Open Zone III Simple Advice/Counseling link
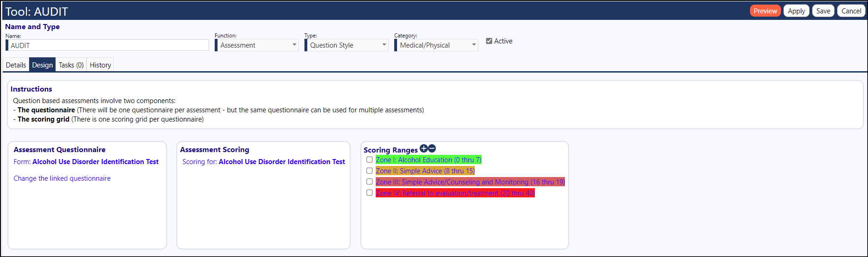Screen dimensions: 868x257 click(x=470, y=182)
